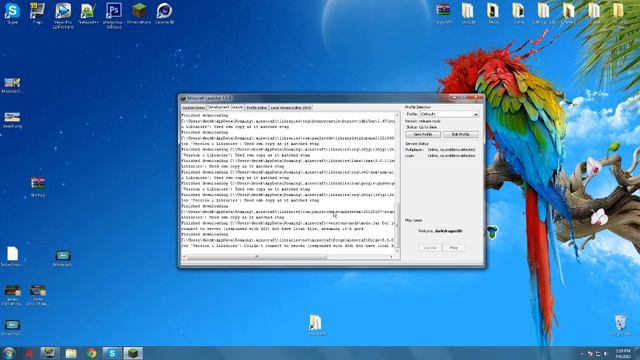The height and width of the screenshot is (360, 640).
Task: Open the Music folder on desktop
Action: click(x=493, y=12)
